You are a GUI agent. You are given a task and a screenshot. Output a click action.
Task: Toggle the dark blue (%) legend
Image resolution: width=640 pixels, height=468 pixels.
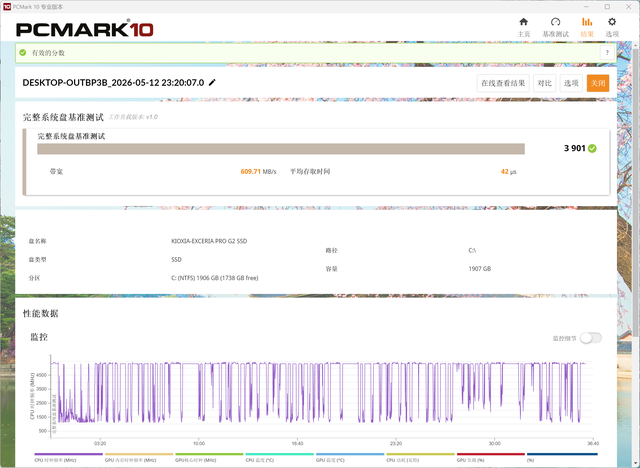click(x=562, y=457)
